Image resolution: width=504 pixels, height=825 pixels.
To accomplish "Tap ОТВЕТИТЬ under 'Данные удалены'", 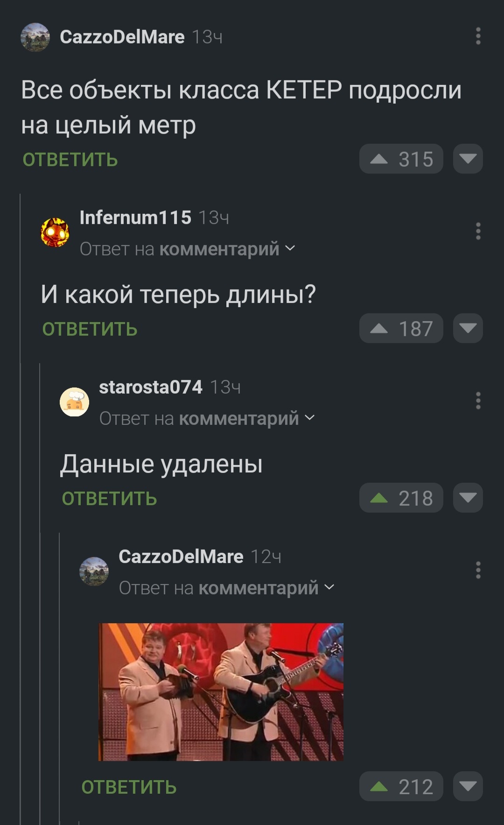I will pyautogui.click(x=109, y=499).
